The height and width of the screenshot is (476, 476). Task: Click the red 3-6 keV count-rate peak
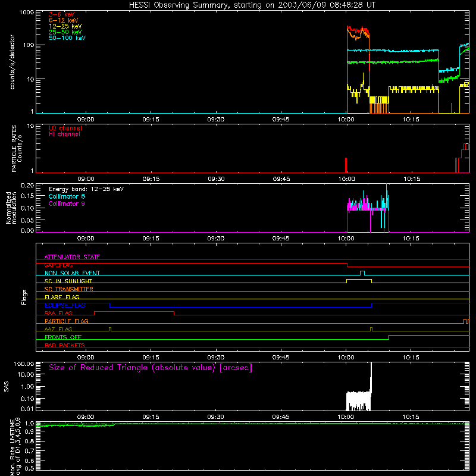point(358,30)
